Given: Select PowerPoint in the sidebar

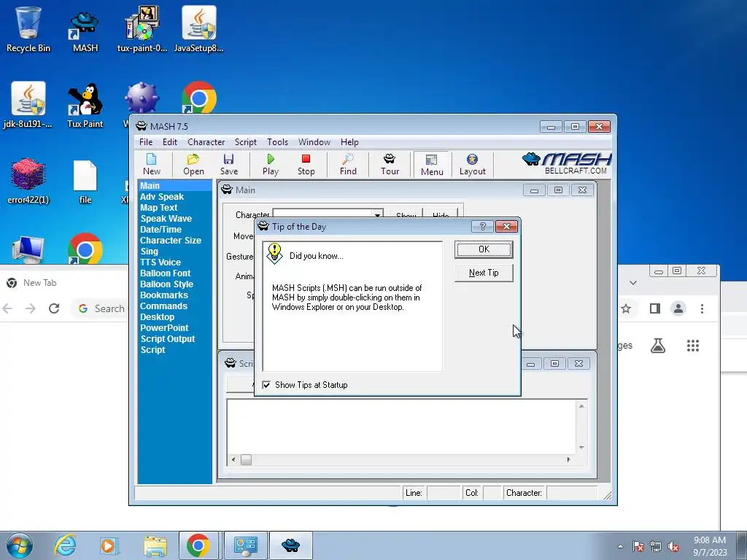Looking at the screenshot, I should tap(164, 328).
